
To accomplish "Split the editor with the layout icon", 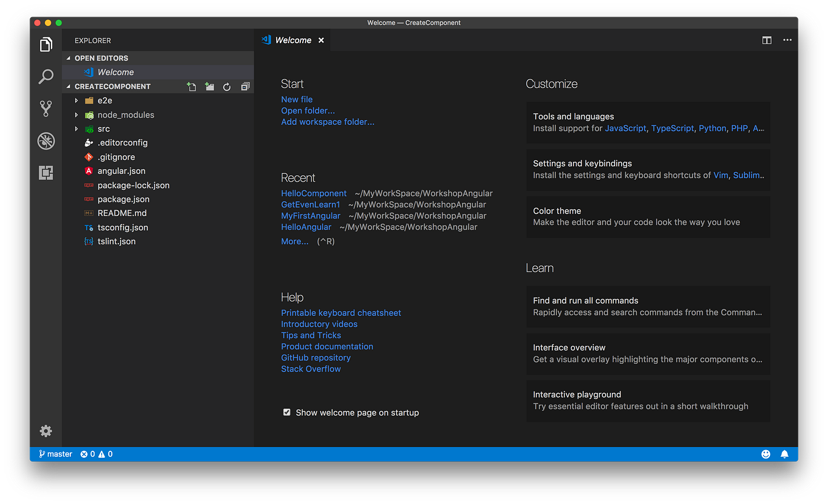I will pyautogui.click(x=766, y=40).
